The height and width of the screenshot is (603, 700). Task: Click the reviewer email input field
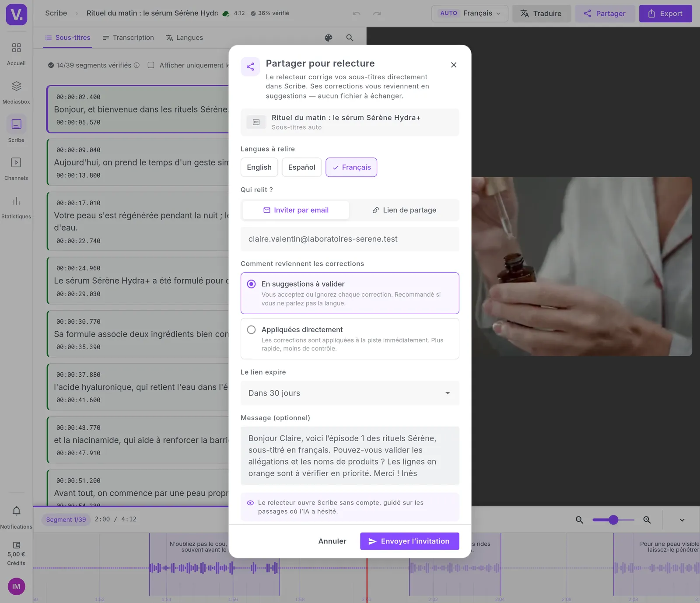pyautogui.click(x=350, y=239)
